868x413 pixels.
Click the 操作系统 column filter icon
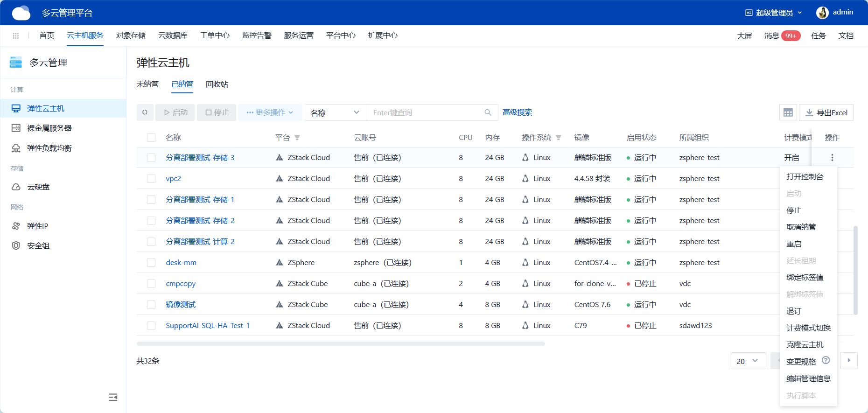559,138
